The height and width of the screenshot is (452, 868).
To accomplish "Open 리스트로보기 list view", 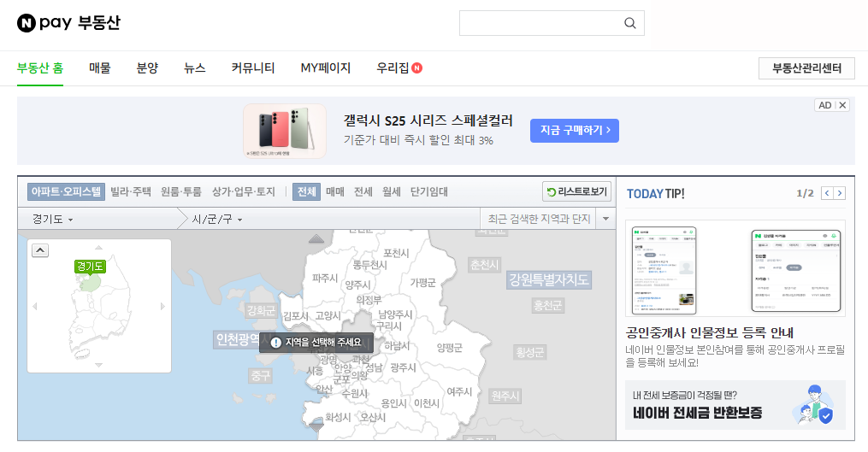I will pyautogui.click(x=577, y=191).
